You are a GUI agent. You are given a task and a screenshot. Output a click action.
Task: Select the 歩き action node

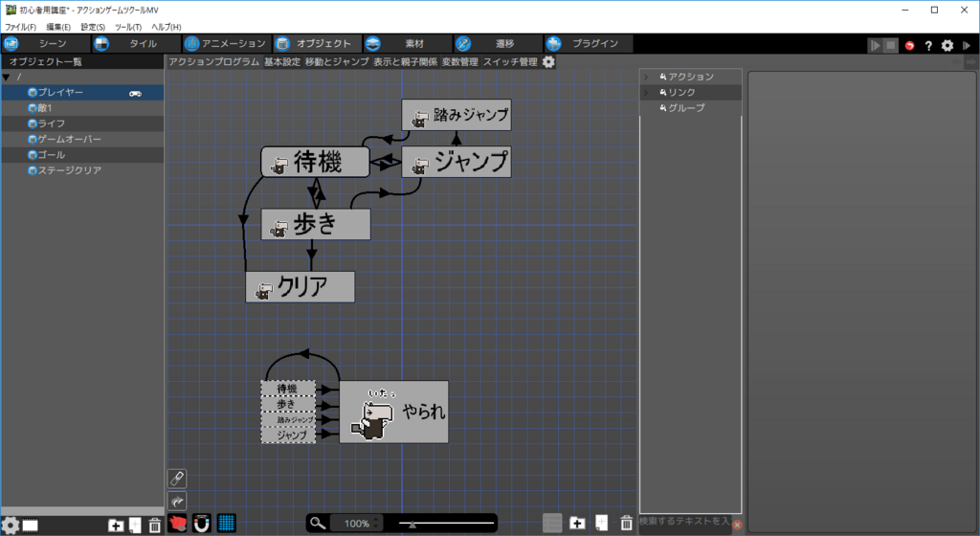coord(316,224)
